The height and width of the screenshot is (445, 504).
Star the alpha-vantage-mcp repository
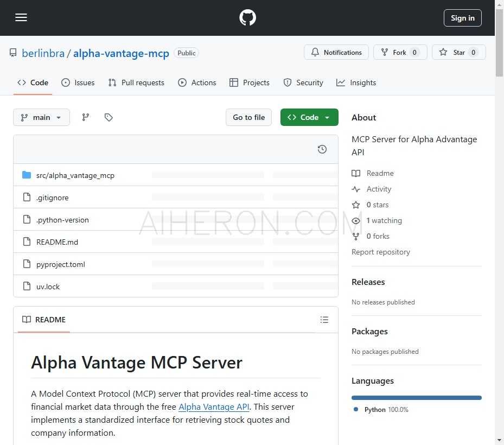(458, 52)
